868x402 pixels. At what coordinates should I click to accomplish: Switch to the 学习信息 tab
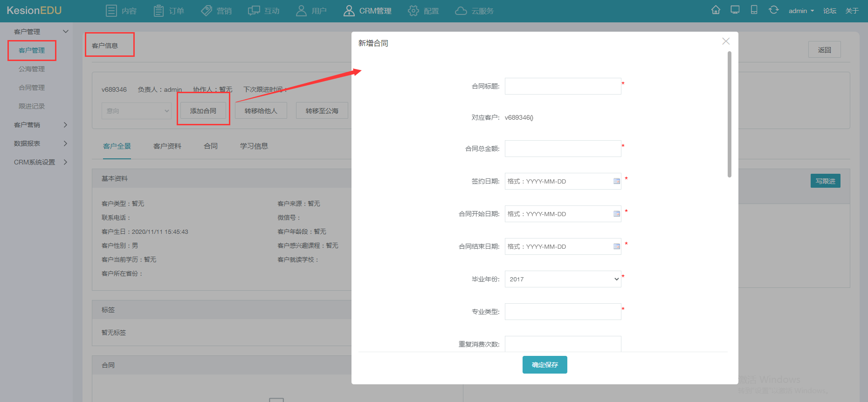254,146
